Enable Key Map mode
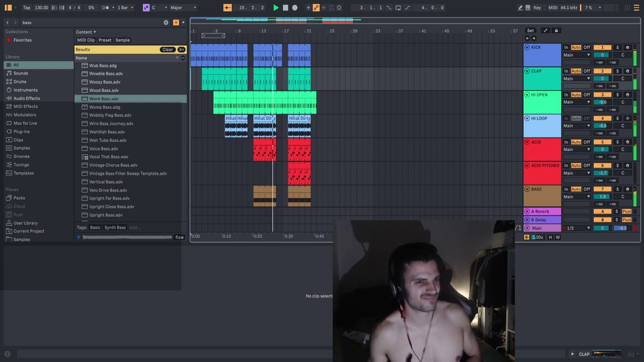Screen dimensions: 644x362 click(x=537, y=8)
